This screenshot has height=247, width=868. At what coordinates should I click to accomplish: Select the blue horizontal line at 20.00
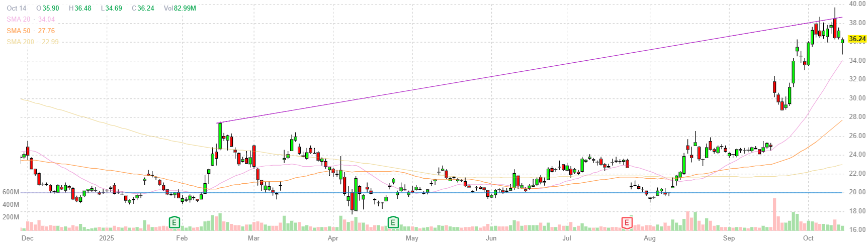click(453, 192)
